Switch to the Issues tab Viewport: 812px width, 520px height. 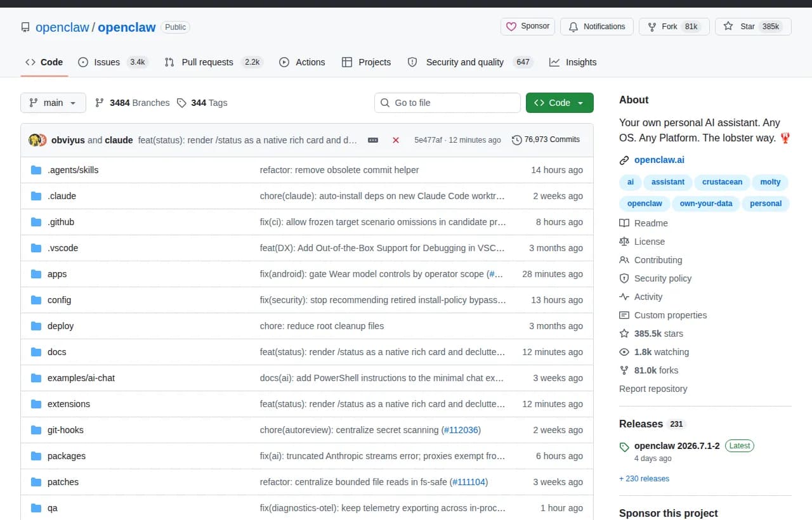pyautogui.click(x=113, y=62)
